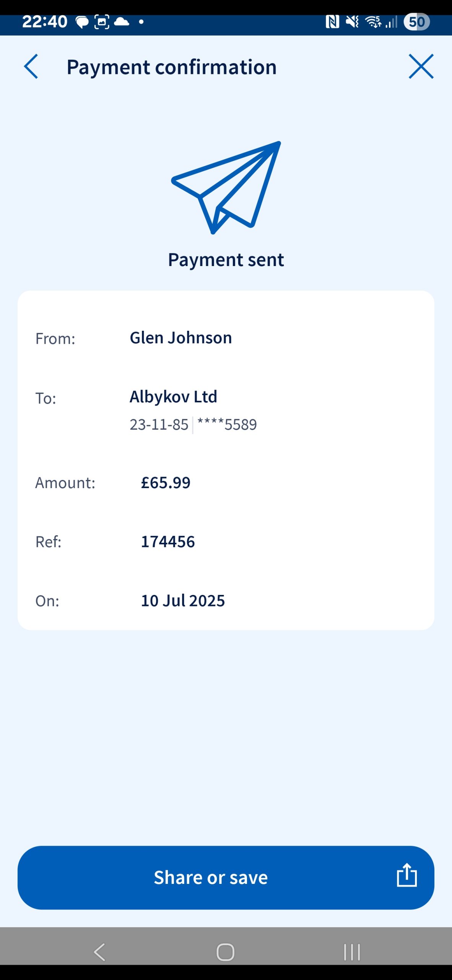Image resolution: width=452 pixels, height=980 pixels.
Task: Open the recent apps button
Action: (352, 952)
